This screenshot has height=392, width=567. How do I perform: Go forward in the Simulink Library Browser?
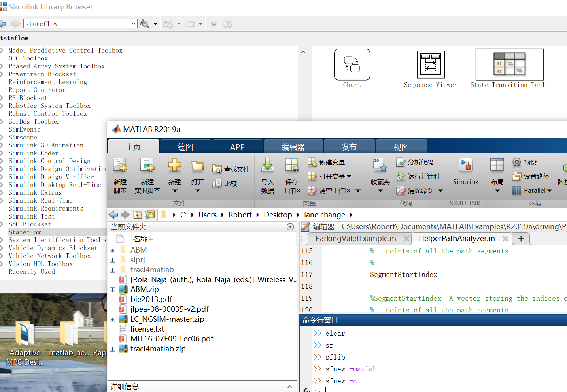(15, 24)
